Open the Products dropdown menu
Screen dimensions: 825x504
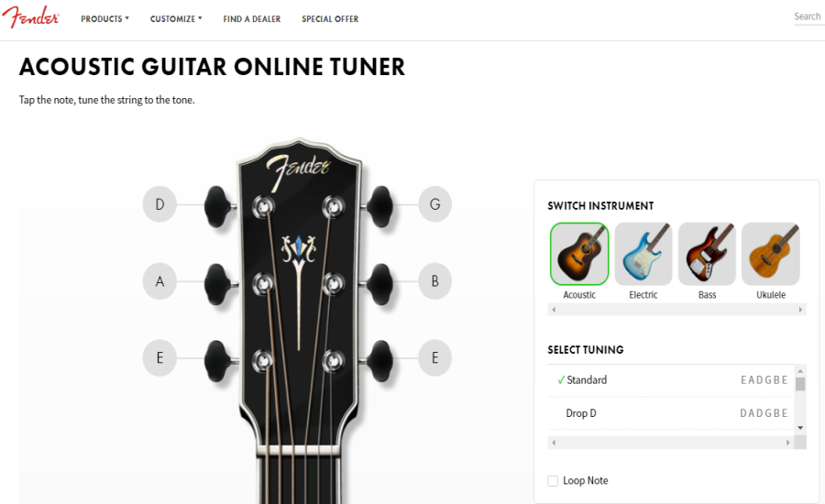[104, 19]
